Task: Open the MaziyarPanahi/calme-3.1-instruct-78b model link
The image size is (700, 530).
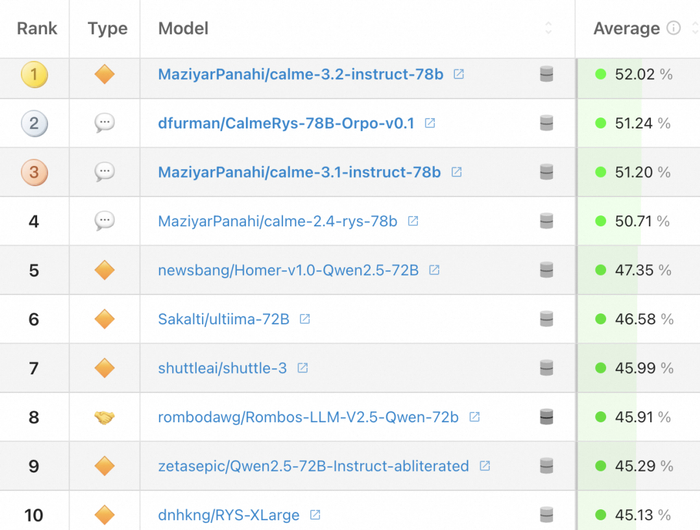Action: 299,172
